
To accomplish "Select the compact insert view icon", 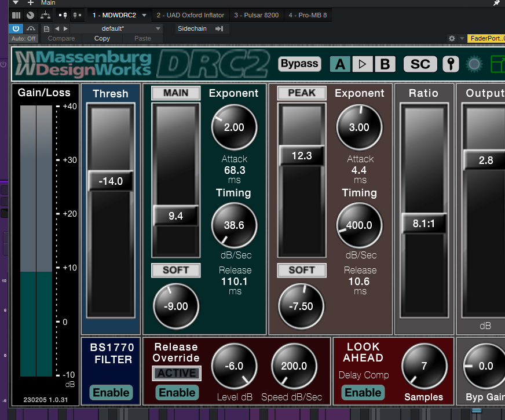I will click(x=77, y=15).
